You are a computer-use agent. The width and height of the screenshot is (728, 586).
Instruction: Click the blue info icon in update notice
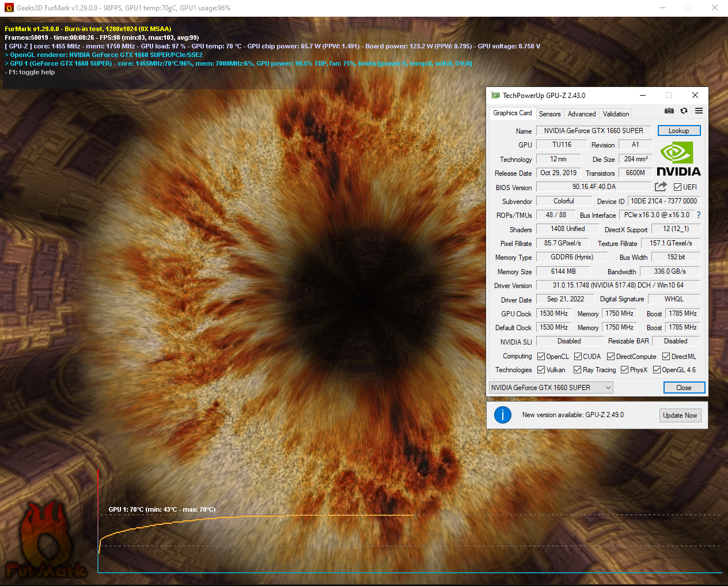503,415
